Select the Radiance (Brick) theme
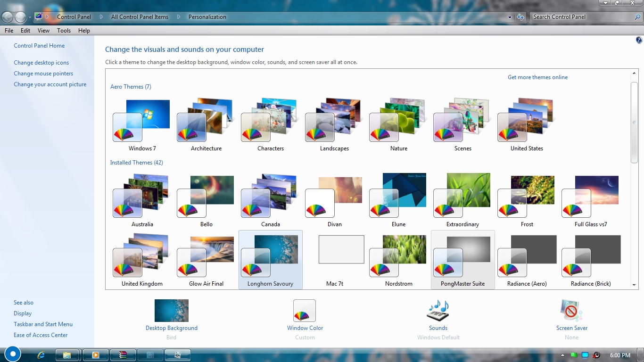This screenshot has width=644, height=362. click(591, 260)
